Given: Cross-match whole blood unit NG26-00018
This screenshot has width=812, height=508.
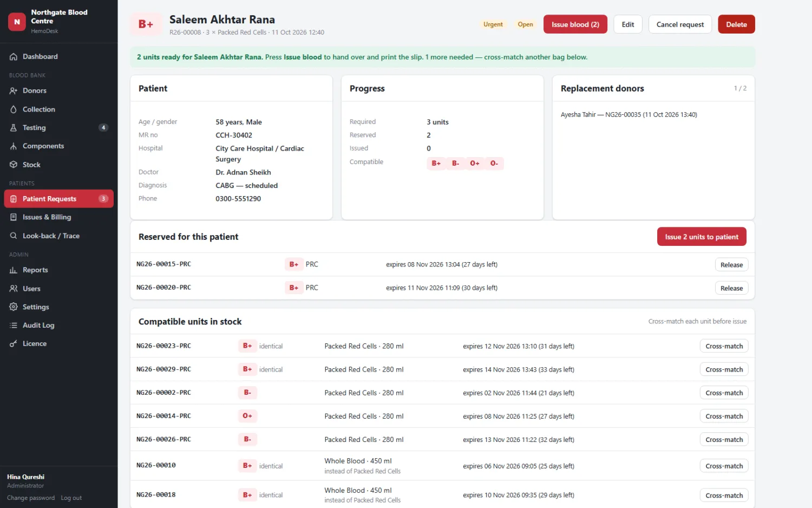Looking at the screenshot, I should click(724, 496).
